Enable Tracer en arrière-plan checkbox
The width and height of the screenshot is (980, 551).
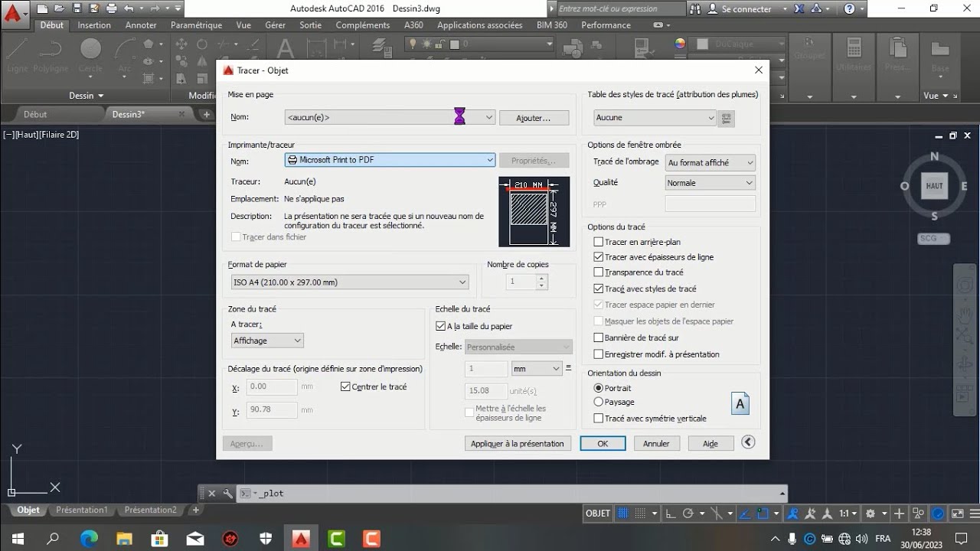599,242
